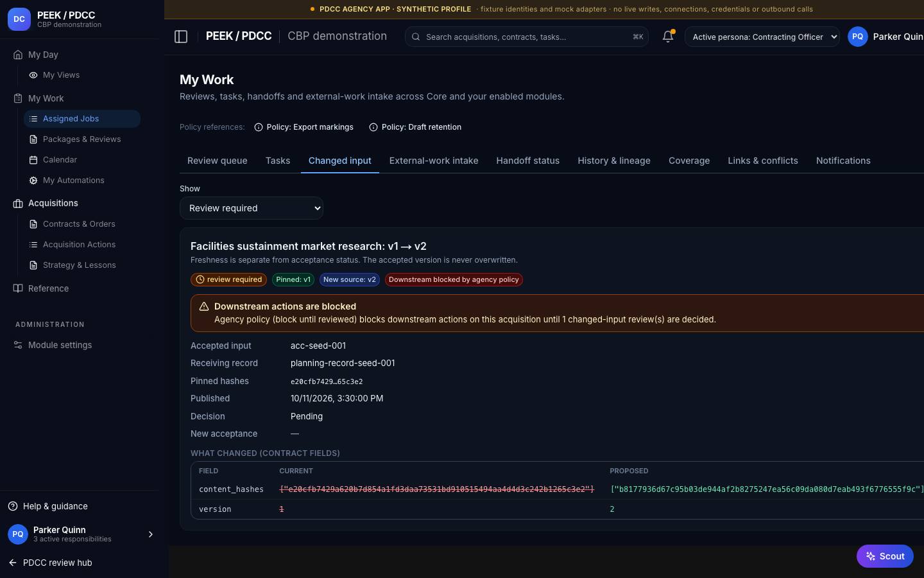Click the Acquisitions briefcase icon
The width and height of the screenshot is (924, 578).
(x=18, y=203)
